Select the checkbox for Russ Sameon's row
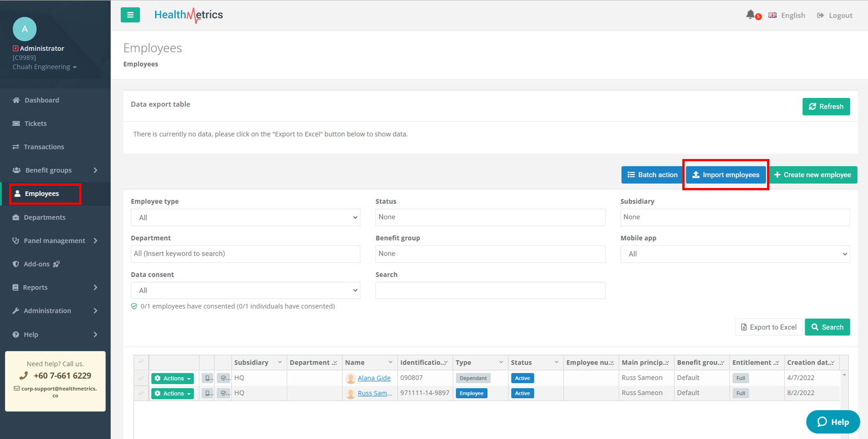Screen dimensions: 868x439 [x=141, y=393]
